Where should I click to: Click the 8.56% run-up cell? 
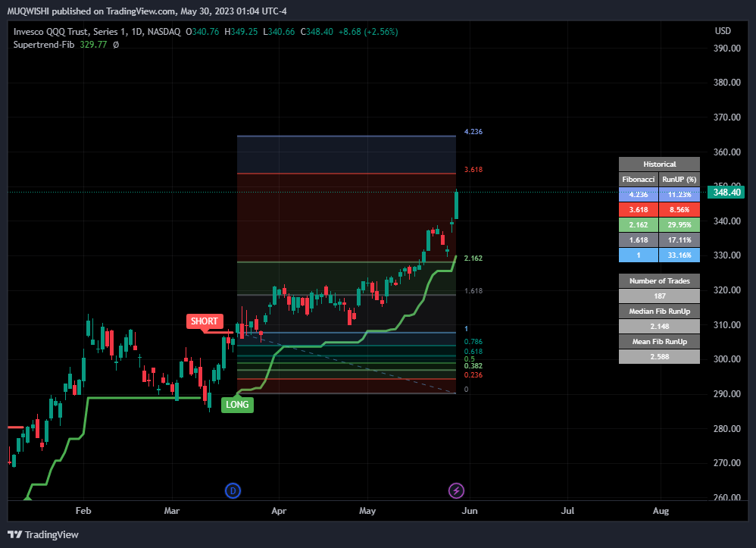(679, 209)
